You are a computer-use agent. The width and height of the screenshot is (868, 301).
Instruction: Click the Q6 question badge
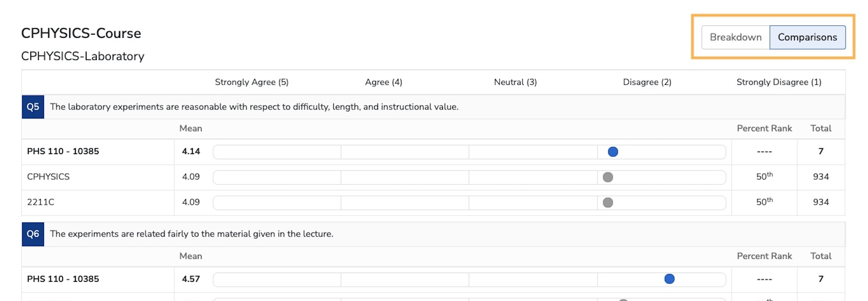coord(33,234)
